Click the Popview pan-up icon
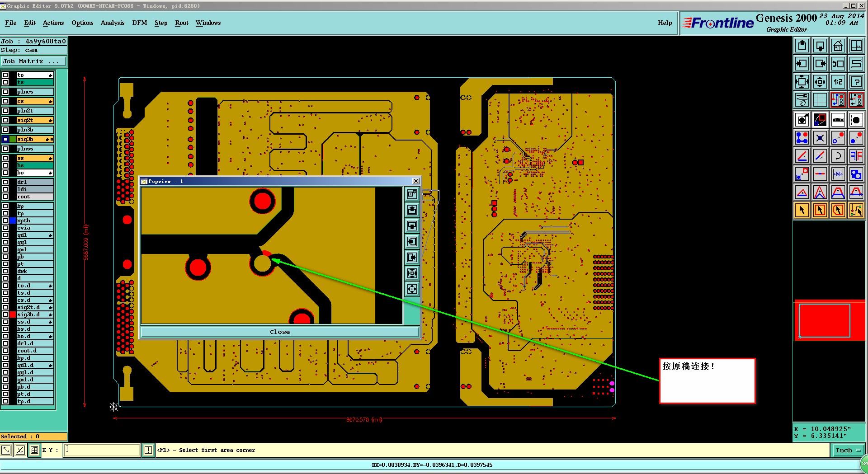 coord(412,210)
